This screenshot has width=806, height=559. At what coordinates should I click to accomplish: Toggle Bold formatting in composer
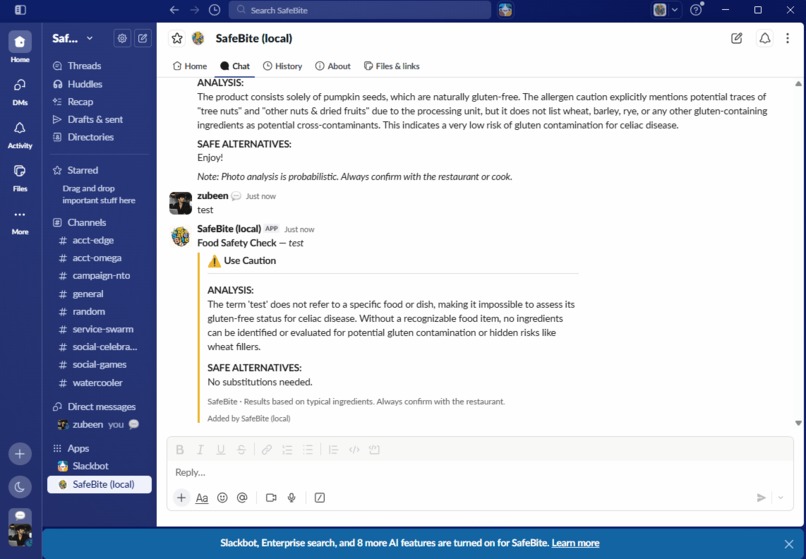coord(180,449)
